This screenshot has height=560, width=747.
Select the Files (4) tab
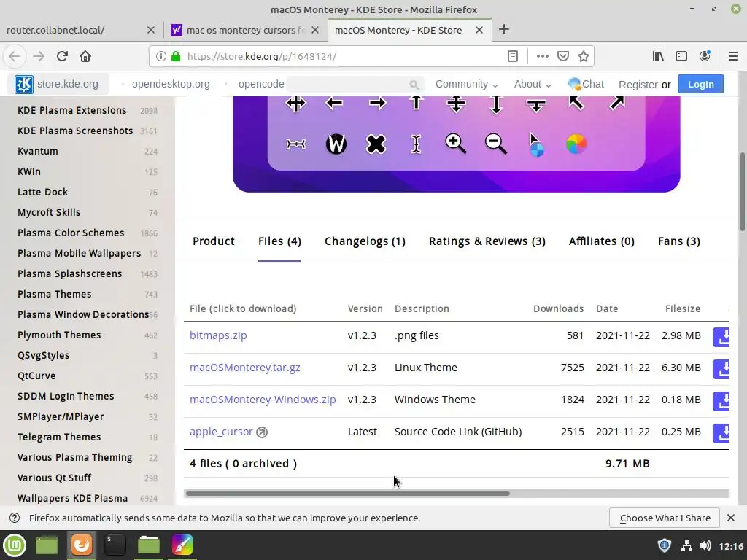pos(279,241)
